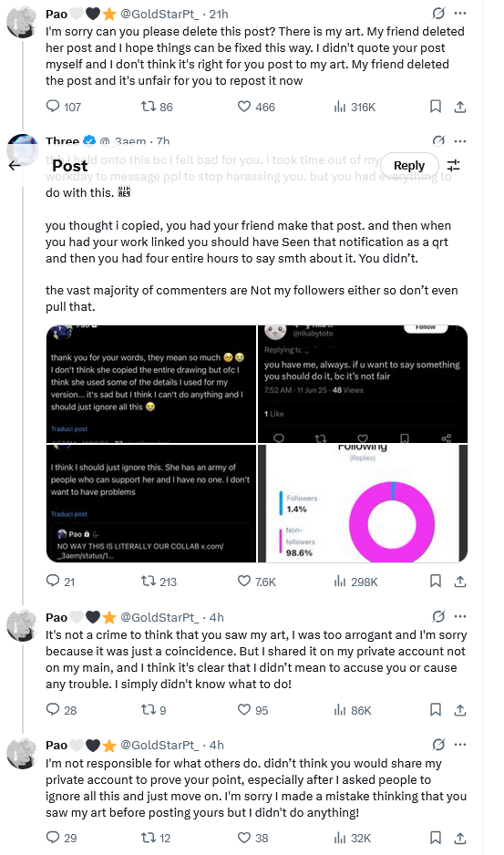Screen dimensions: 504x855
Task: Bookmark Pao's reply with 86K views
Action: (436, 709)
